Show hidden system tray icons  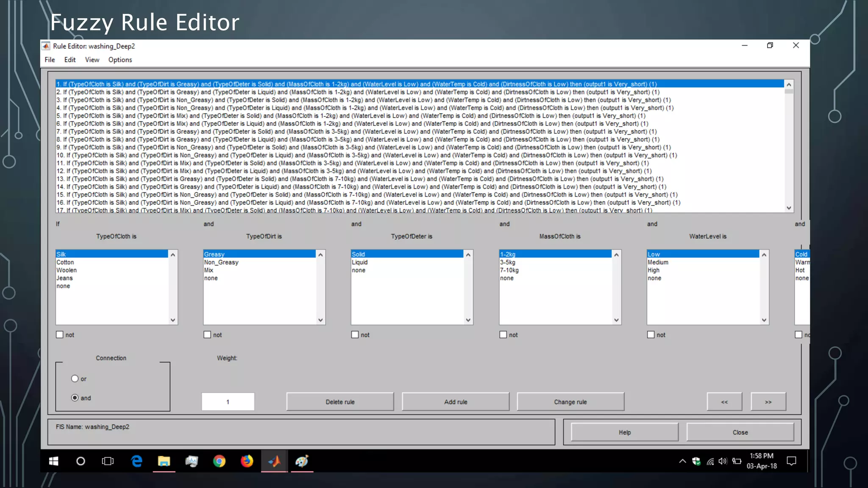tap(682, 461)
